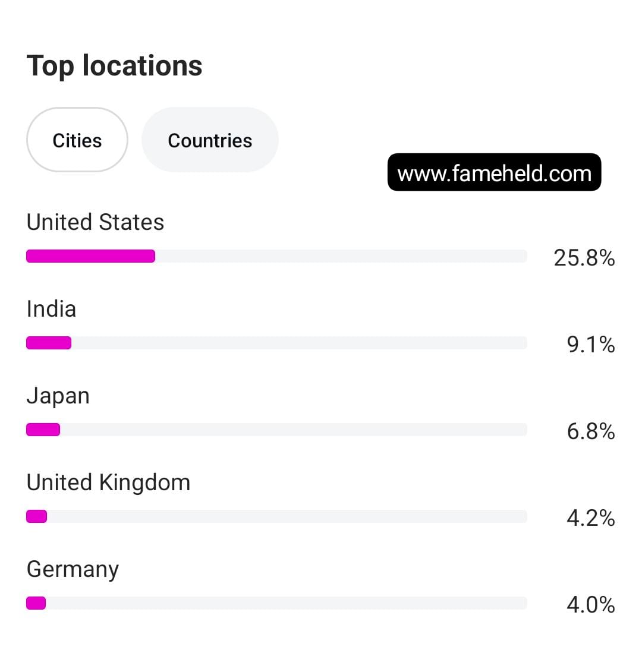
Task: Select the India label
Action: tap(51, 309)
